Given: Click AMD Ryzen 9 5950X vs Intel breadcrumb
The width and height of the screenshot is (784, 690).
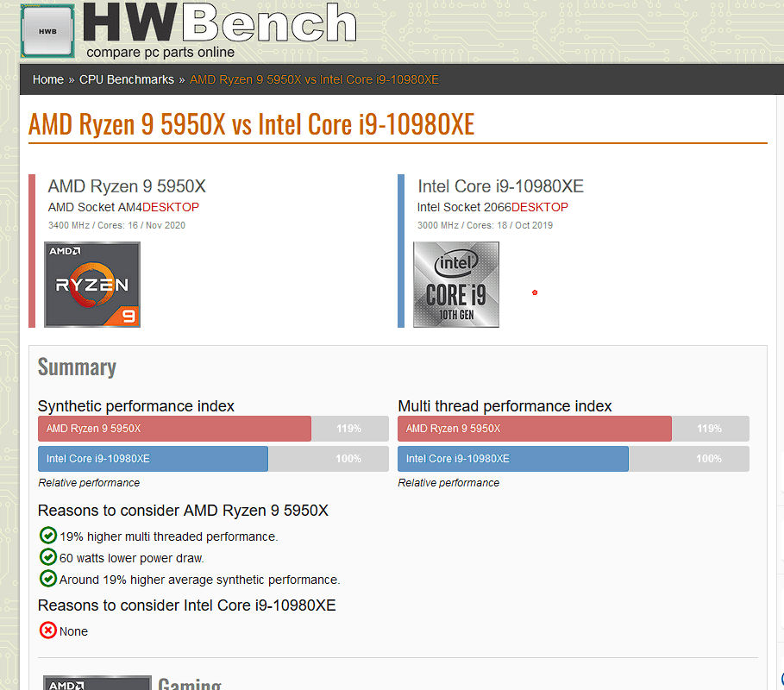Looking at the screenshot, I should pyautogui.click(x=314, y=79).
